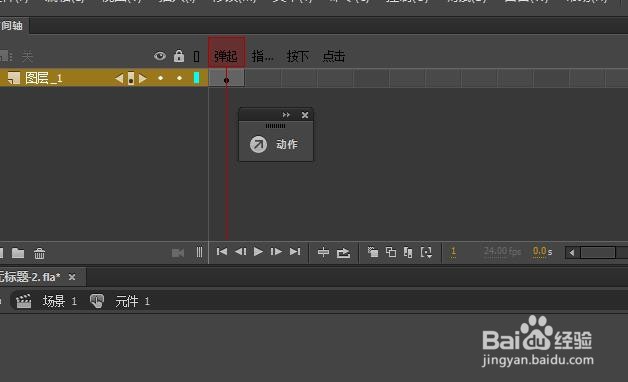Toggle visibility of all layers via eye icon
Screen dimensions: 628x382
(x=160, y=56)
